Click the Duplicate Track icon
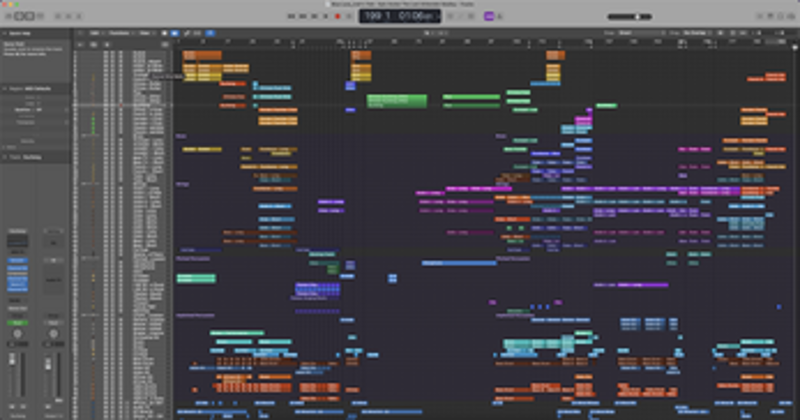The image size is (800, 420). pos(93,44)
